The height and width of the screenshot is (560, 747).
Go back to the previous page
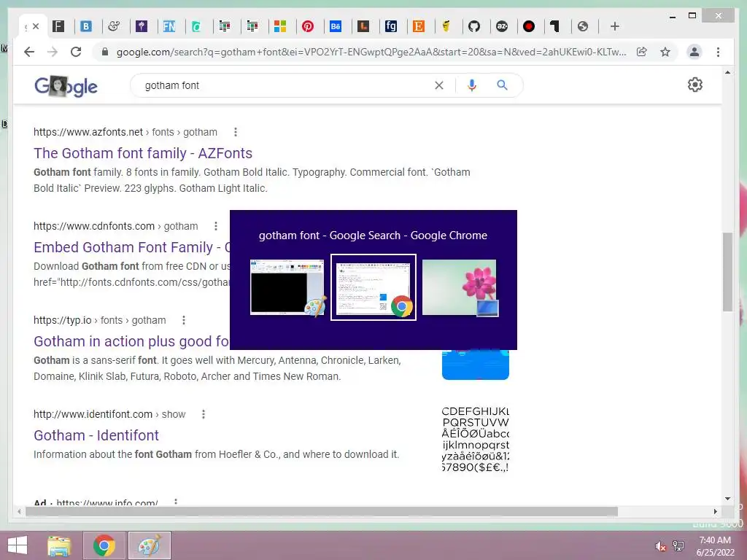[29, 52]
